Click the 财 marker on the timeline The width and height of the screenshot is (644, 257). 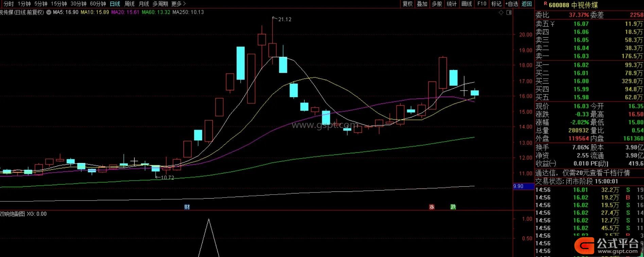click(x=187, y=207)
